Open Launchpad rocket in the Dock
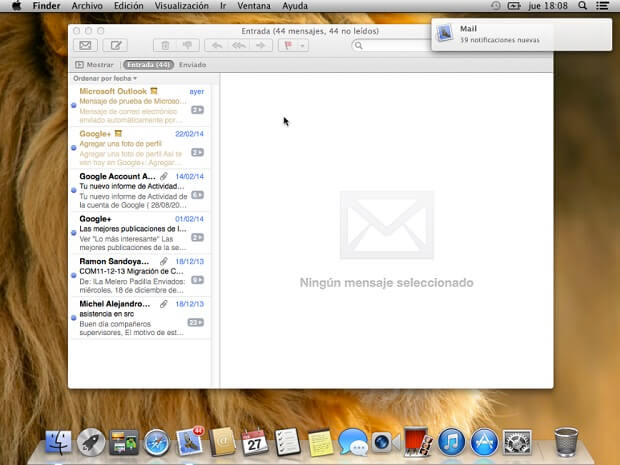The image size is (620, 465). [91, 442]
